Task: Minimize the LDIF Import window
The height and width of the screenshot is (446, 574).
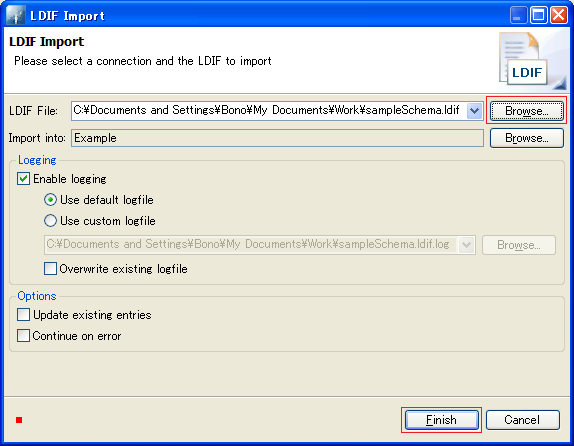Action: [518, 15]
